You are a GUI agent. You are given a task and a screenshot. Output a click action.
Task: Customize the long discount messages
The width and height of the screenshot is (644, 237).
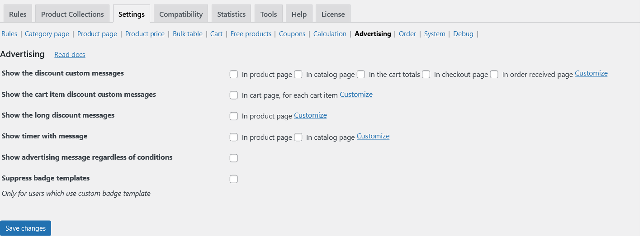pyautogui.click(x=310, y=115)
